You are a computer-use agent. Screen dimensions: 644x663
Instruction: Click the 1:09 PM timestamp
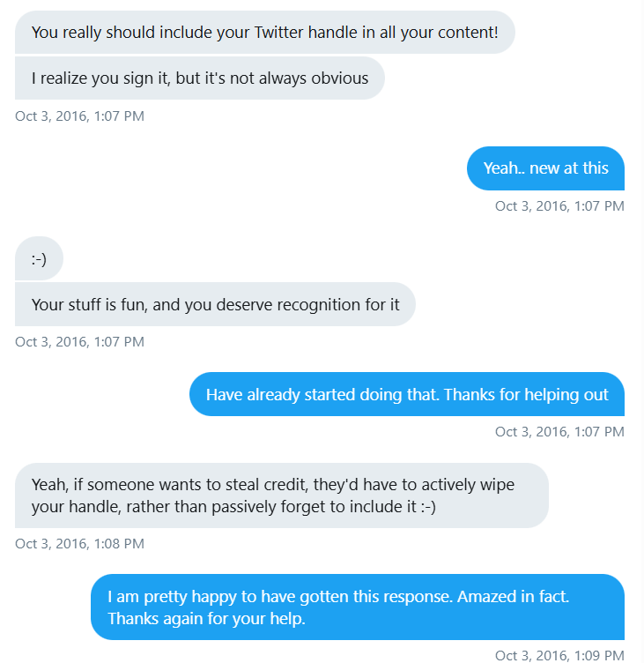(559, 655)
